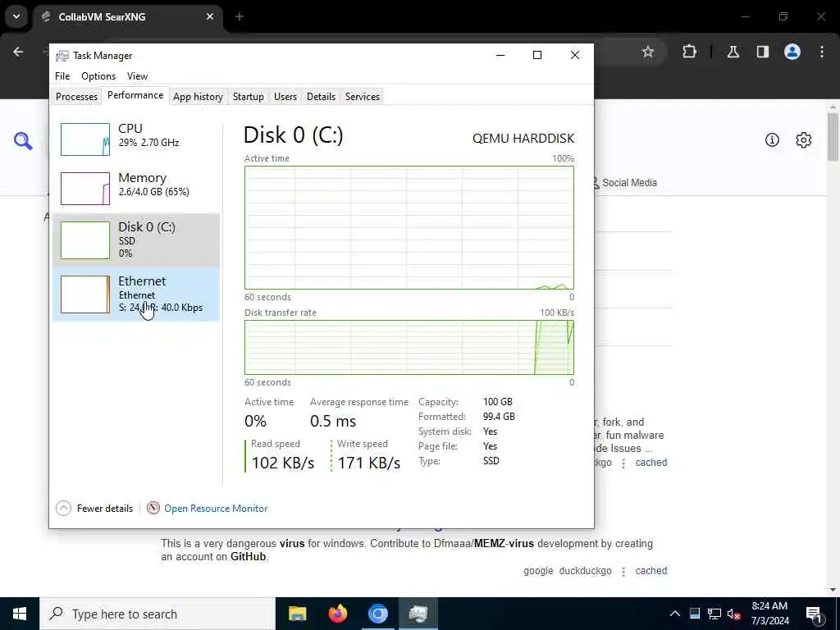Maximize the Task Manager window
Image resolution: width=840 pixels, height=630 pixels.
(x=537, y=55)
